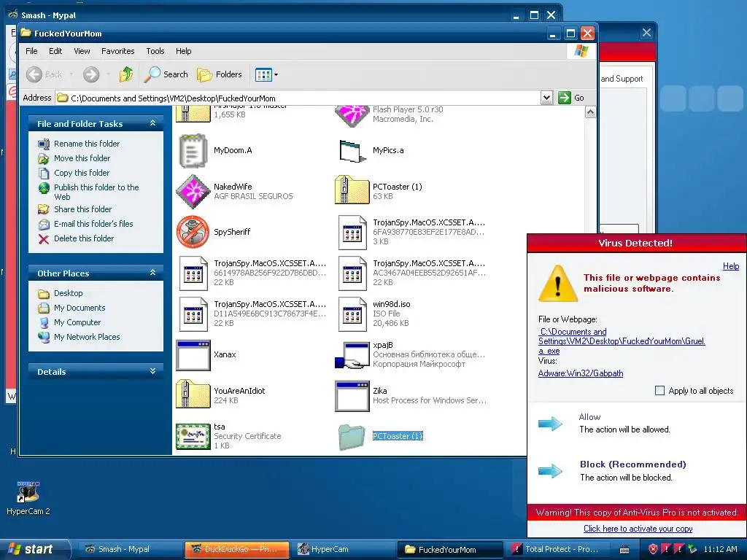Screen dimensions: 747x560
Task: Select the Xanax program icon
Action: (193, 355)
